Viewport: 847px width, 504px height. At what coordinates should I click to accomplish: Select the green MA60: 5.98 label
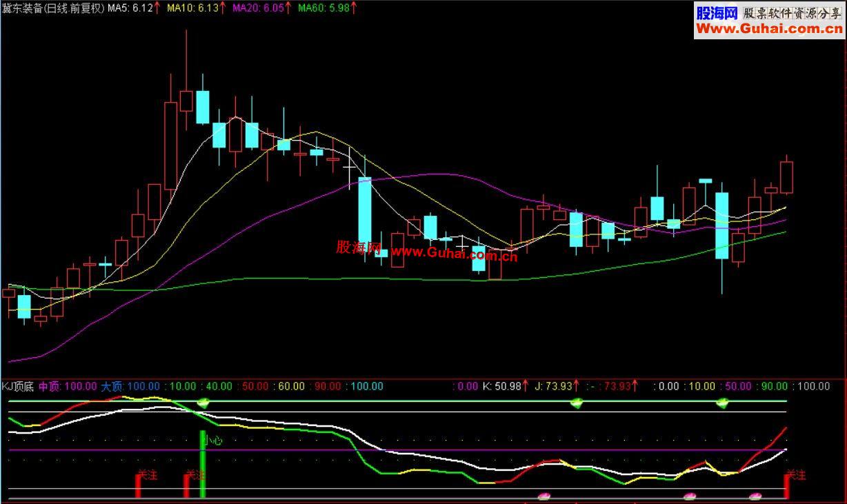(x=323, y=8)
